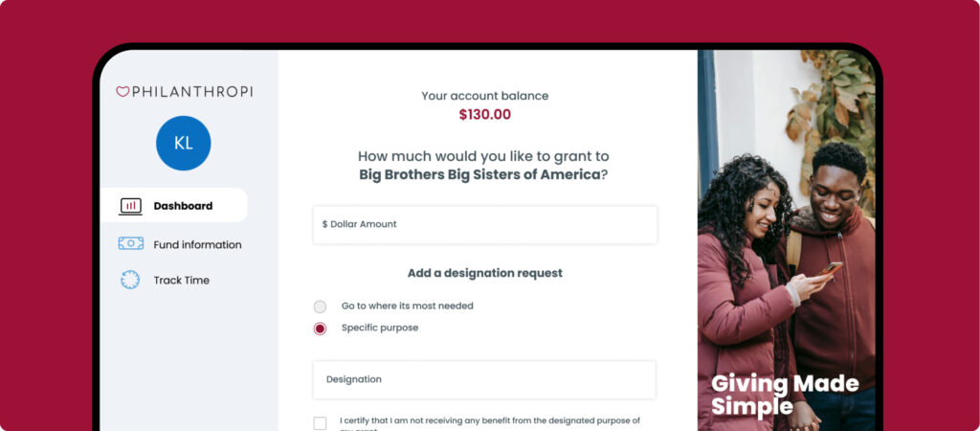Go to Fund information sidebar label

click(x=197, y=244)
